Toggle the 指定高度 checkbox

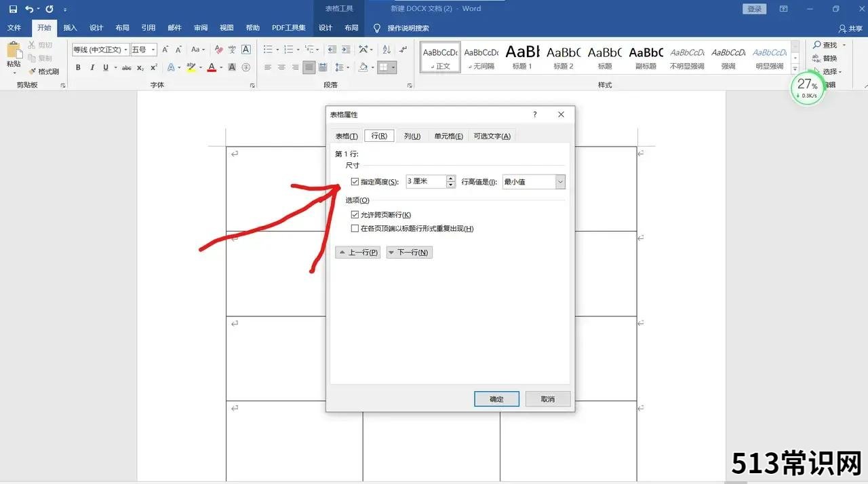click(x=355, y=182)
